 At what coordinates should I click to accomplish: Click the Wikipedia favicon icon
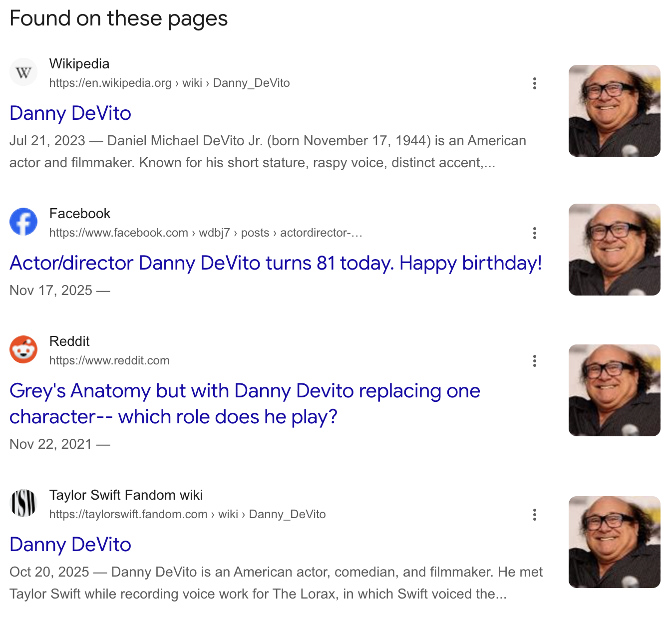23,72
